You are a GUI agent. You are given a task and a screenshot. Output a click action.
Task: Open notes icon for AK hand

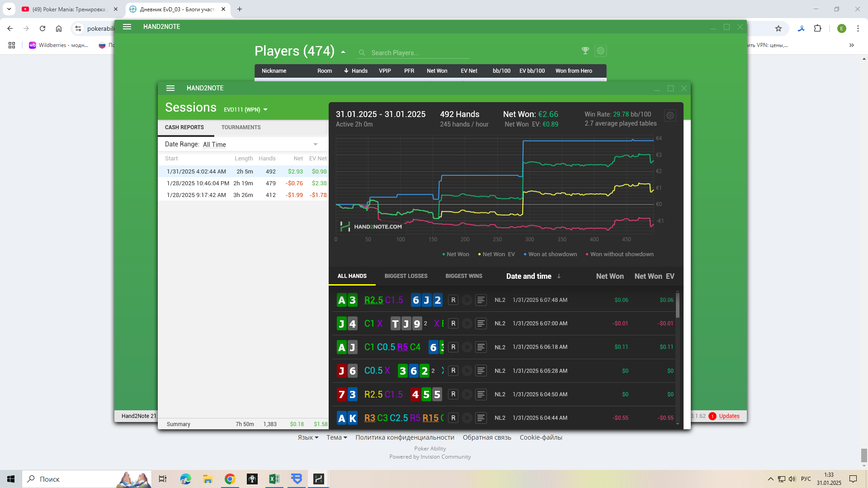(x=481, y=418)
